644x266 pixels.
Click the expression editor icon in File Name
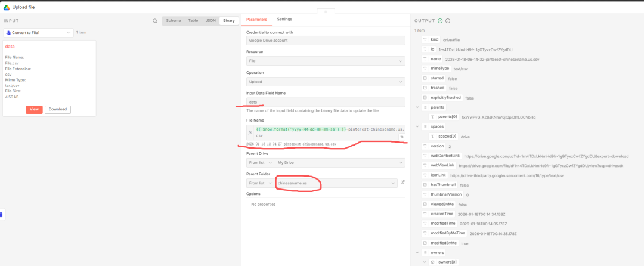tap(401, 137)
